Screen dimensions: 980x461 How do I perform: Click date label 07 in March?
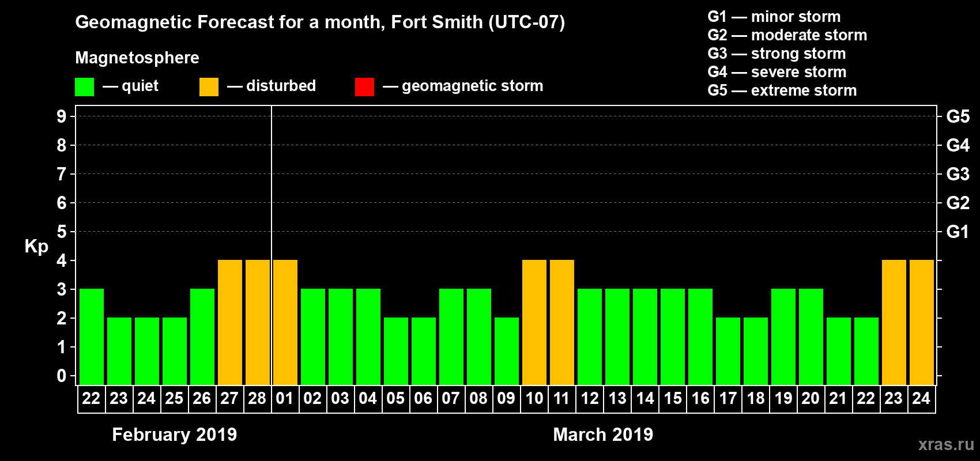[x=451, y=399]
